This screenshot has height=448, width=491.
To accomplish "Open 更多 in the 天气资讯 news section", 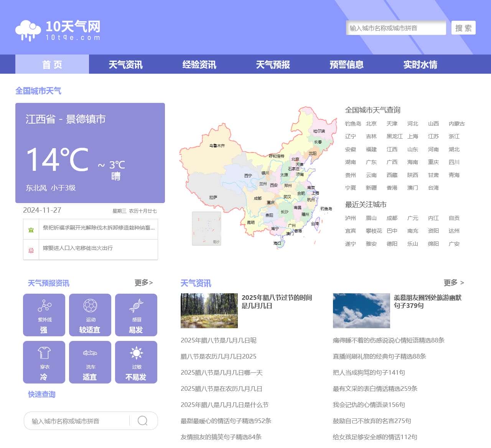I will click(x=454, y=283).
